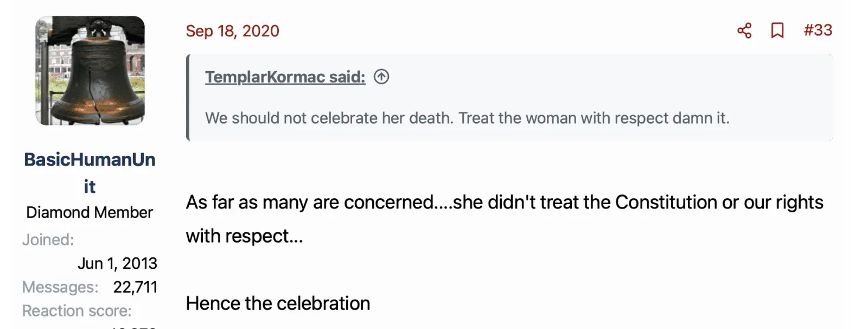This screenshot has width=868, height=329.
Task: Bookmark this post with the bookmark icon
Action: [x=777, y=30]
